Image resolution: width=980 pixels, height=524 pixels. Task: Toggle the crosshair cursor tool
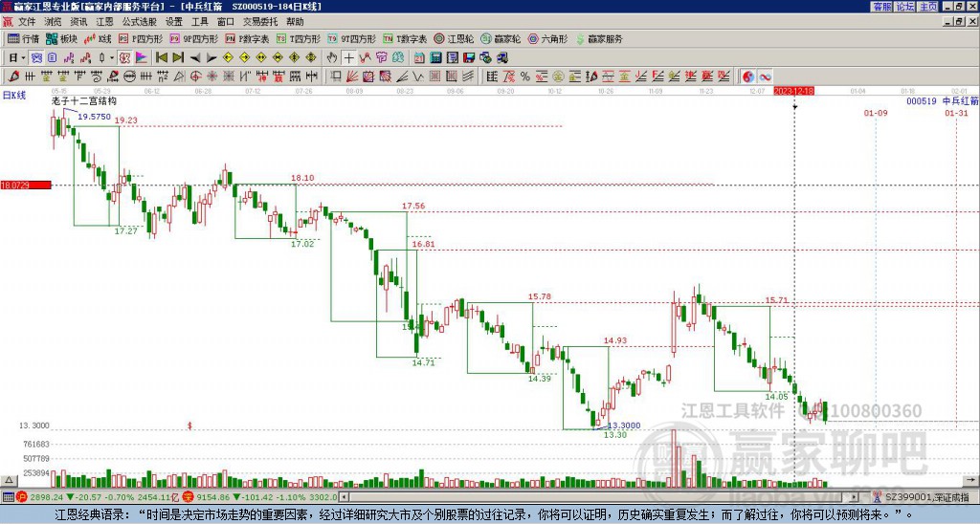348,58
